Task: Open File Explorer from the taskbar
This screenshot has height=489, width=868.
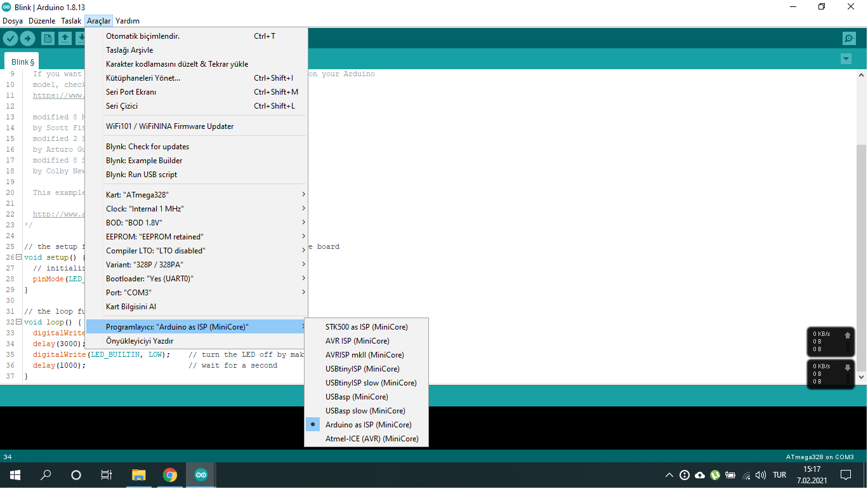Action: click(x=138, y=475)
